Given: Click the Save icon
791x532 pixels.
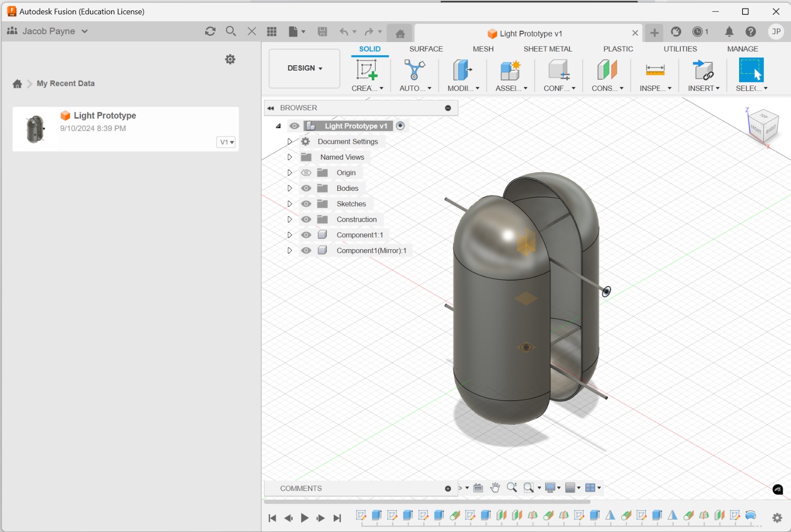Looking at the screenshot, I should (x=322, y=31).
